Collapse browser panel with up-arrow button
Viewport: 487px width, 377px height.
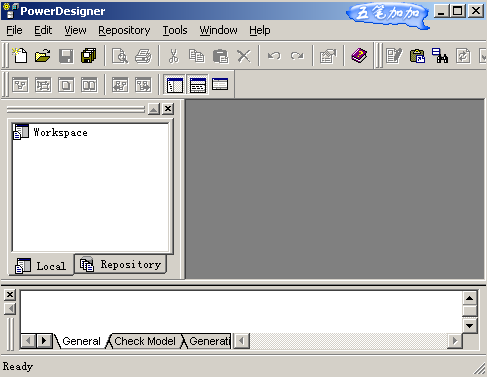(154, 109)
